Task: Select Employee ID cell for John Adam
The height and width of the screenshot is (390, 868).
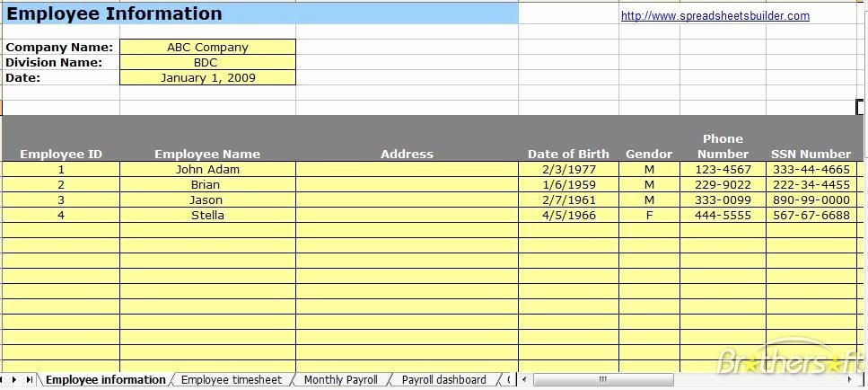Action: click(x=61, y=170)
